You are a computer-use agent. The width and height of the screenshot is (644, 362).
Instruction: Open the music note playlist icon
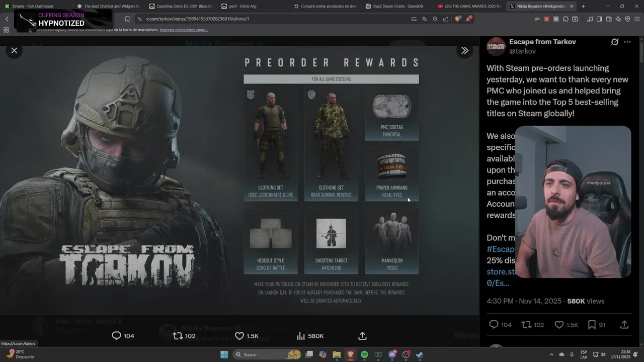tap(589, 19)
